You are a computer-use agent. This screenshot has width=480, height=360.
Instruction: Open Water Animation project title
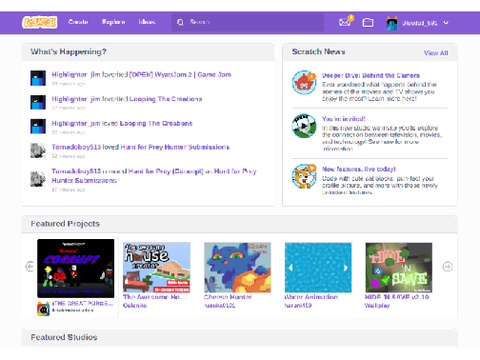tap(311, 297)
